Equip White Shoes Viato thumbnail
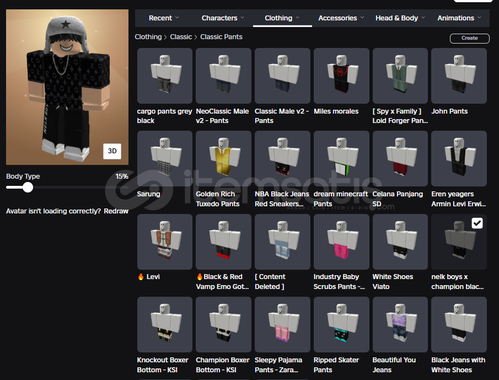 [400, 242]
